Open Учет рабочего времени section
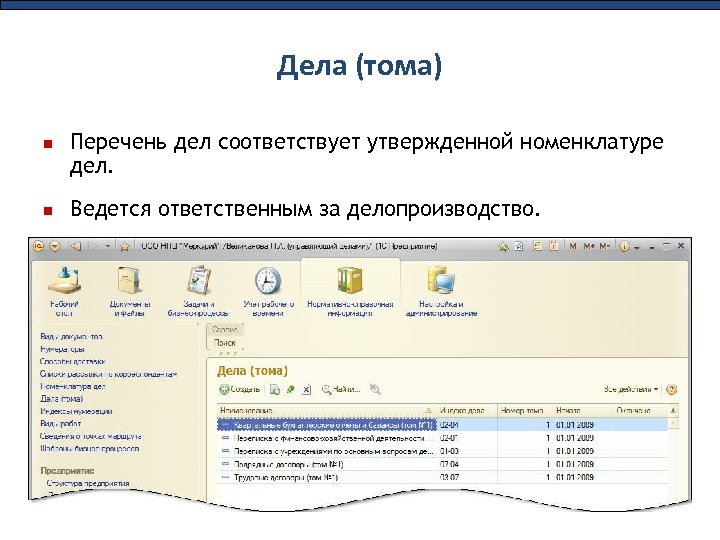The image size is (720, 540). pyautogui.click(x=269, y=292)
